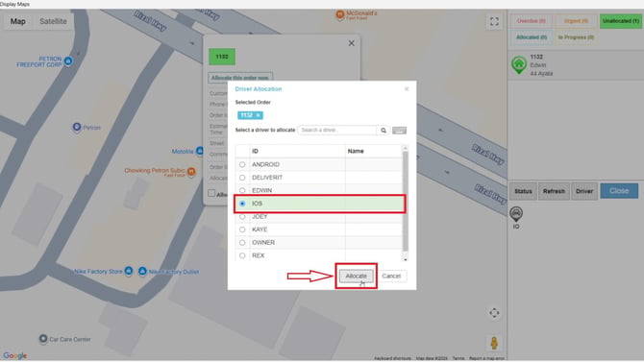
Task: Open the Unallocated orders filter
Action: point(621,21)
